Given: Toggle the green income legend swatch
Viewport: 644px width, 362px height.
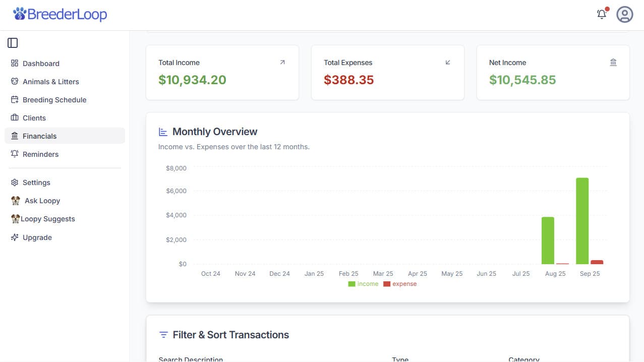Looking at the screenshot, I should point(352,284).
